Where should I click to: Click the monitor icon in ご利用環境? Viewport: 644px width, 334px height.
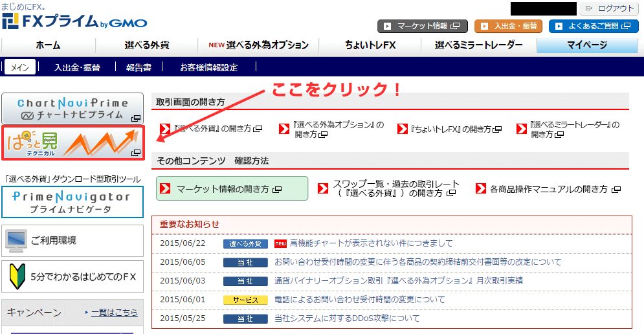tap(16, 241)
